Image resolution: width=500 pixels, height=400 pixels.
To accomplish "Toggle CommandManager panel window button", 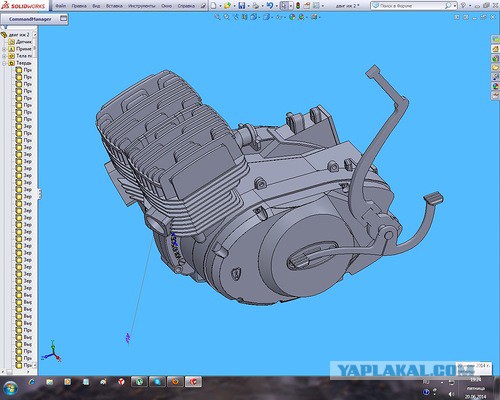I will (63, 19).
